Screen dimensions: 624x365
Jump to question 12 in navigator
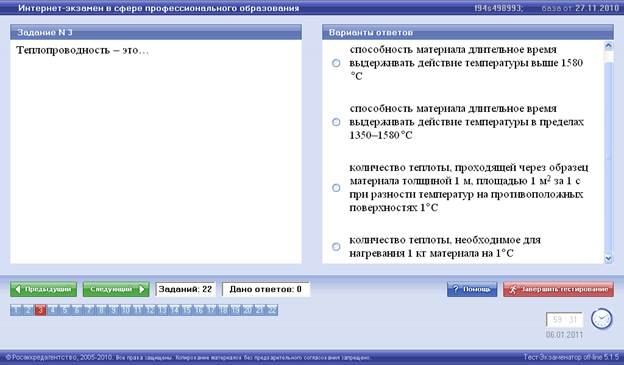pyautogui.click(x=150, y=310)
